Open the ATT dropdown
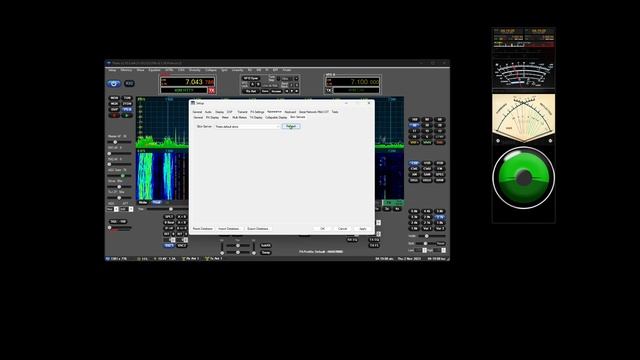This screenshot has width=640, height=360. tap(127, 209)
